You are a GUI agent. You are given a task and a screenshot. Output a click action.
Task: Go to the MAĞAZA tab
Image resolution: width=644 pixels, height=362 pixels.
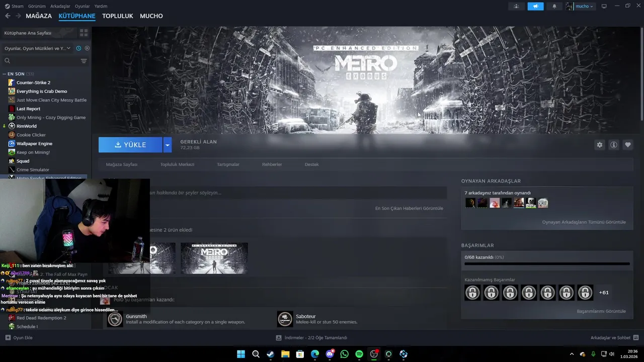tap(39, 16)
